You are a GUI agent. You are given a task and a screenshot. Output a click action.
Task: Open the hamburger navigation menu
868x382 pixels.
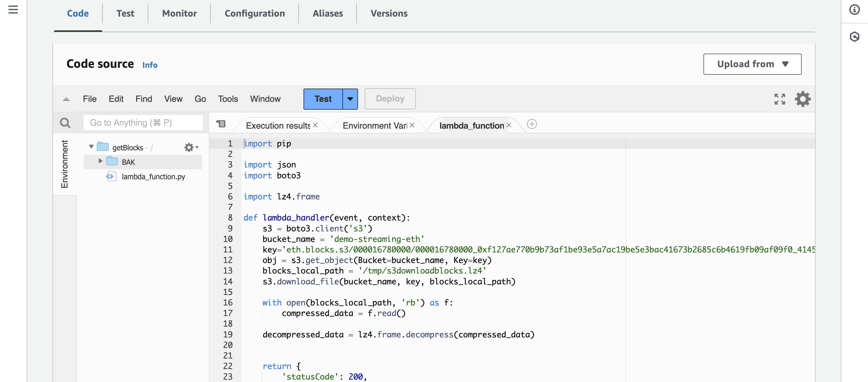tap(13, 9)
